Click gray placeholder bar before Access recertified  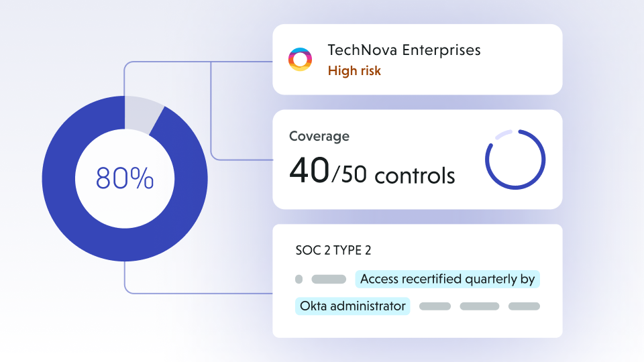coord(329,279)
